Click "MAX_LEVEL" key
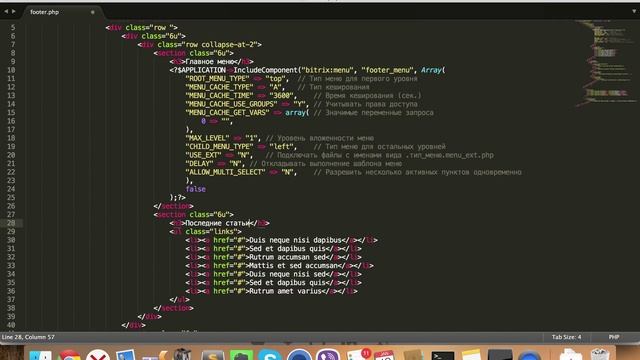Image resolution: width=640 pixels, height=360 pixels. (207, 138)
